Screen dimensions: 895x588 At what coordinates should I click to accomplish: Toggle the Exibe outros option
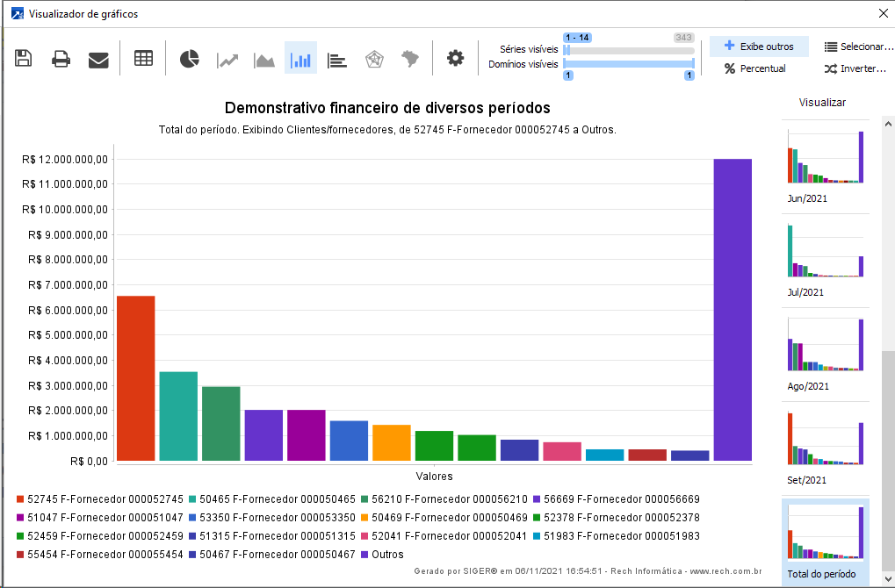tap(758, 47)
